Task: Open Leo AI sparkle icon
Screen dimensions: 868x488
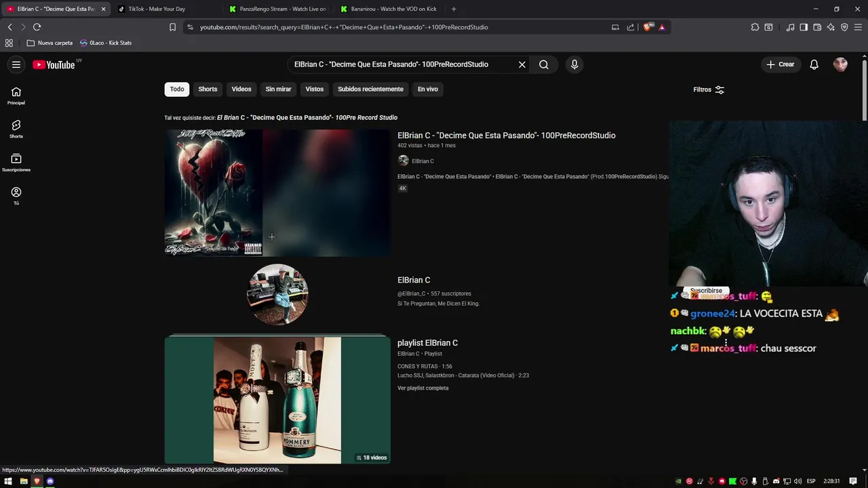Action: coord(831,27)
